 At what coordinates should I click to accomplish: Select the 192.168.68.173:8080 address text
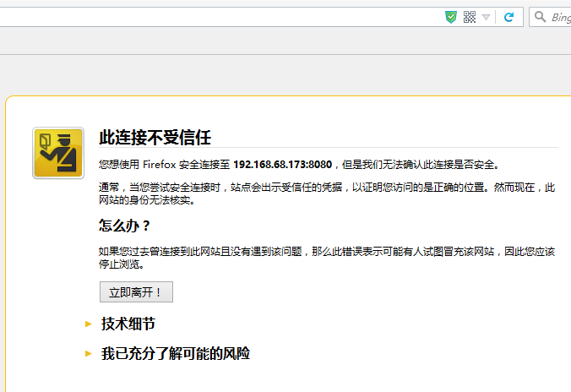click(283, 165)
